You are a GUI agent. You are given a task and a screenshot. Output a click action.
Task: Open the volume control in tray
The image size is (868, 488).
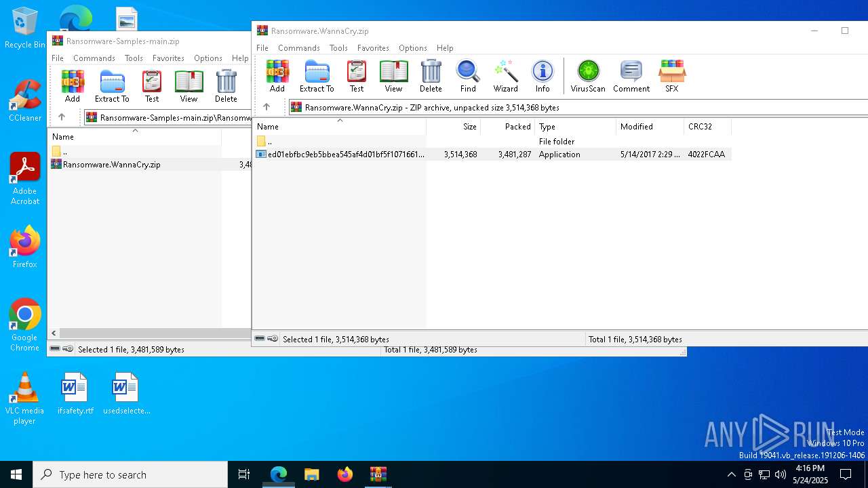point(781,474)
